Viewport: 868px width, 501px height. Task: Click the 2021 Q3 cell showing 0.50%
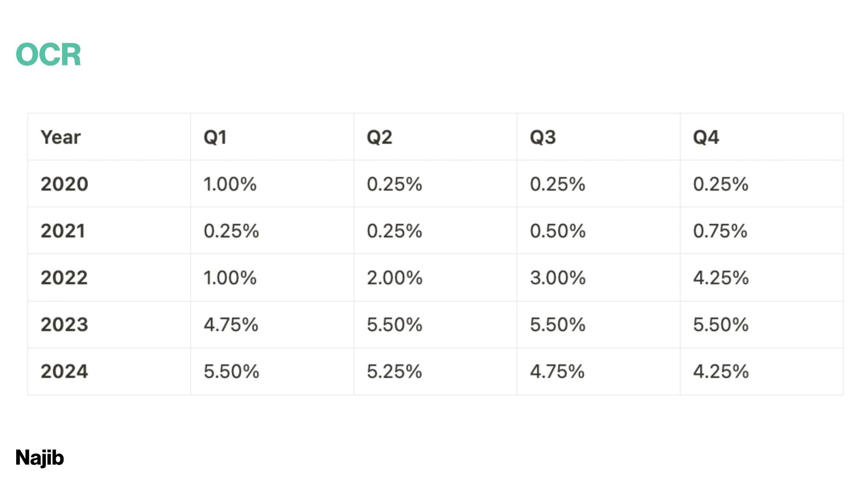(x=558, y=231)
